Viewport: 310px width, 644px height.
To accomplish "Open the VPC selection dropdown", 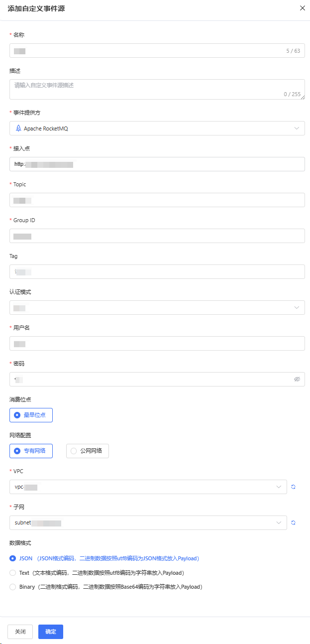I will (x=148, y=487).
